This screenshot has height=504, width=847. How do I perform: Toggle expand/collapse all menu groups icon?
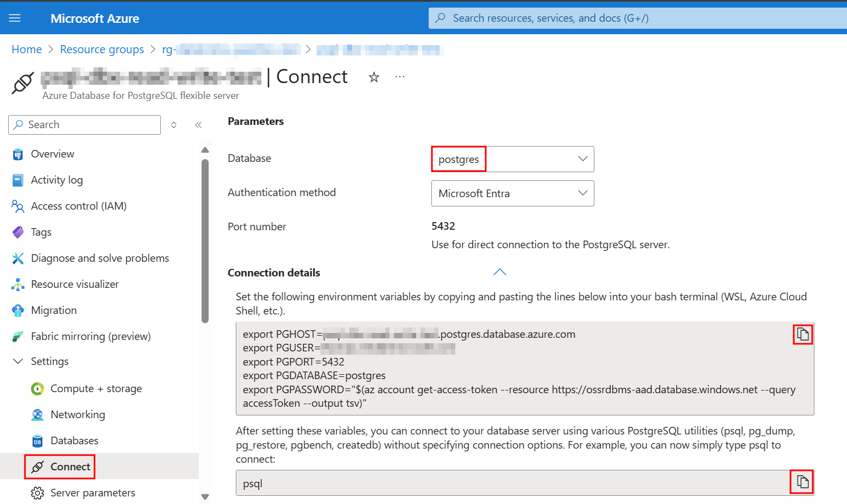[x=174, y=125]
